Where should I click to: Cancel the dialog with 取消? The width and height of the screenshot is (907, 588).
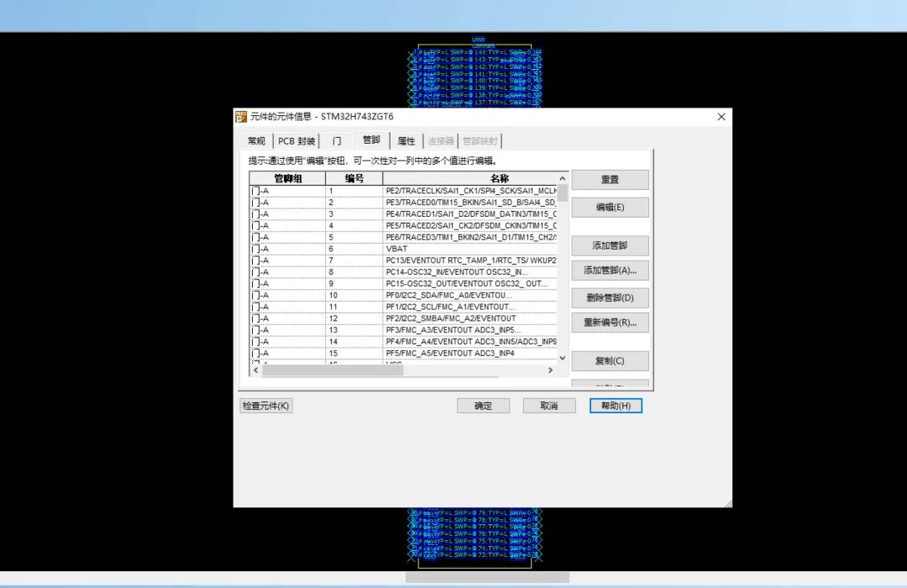coord(549,406)
